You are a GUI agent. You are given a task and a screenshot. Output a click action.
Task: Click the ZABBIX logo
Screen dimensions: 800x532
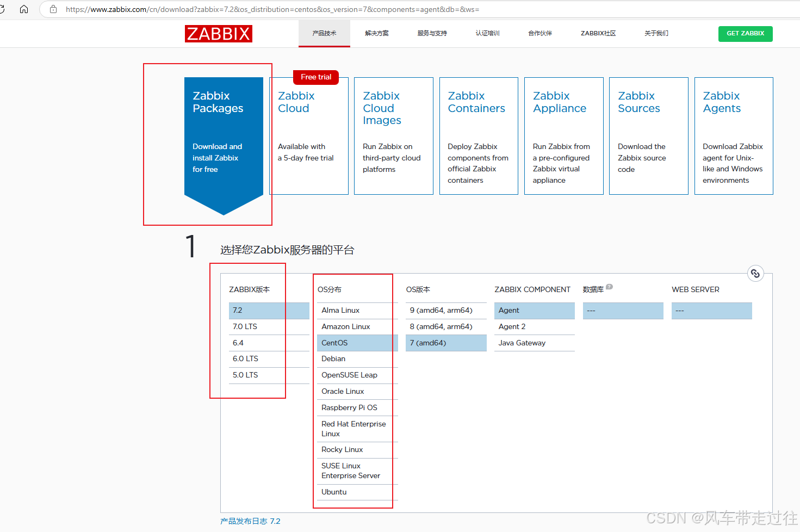[219, 34]
